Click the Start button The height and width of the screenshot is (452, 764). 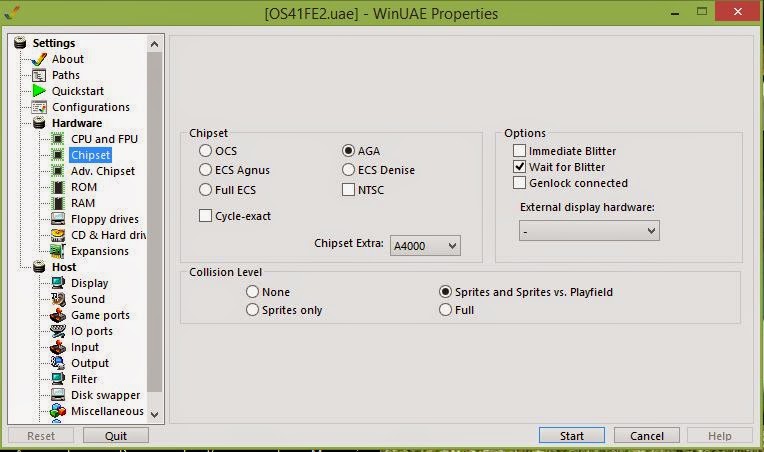[x=572, y=435]
